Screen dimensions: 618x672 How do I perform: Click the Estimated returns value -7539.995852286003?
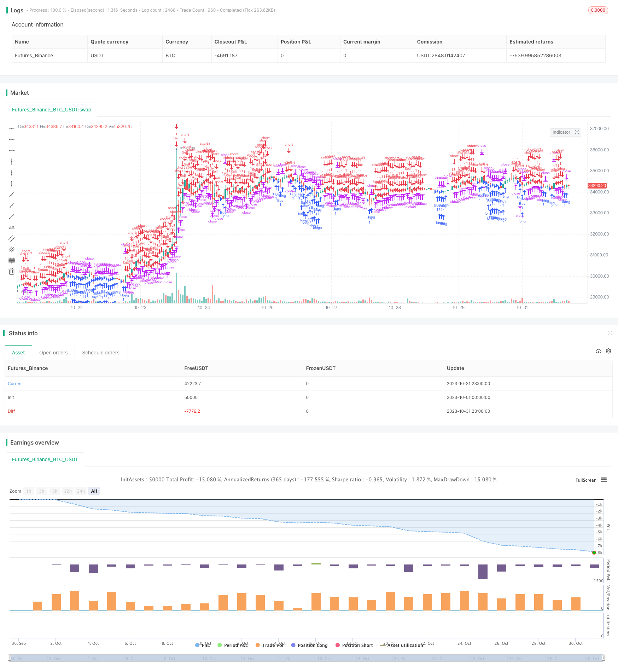pyautogui.click(x=535, y=56)
